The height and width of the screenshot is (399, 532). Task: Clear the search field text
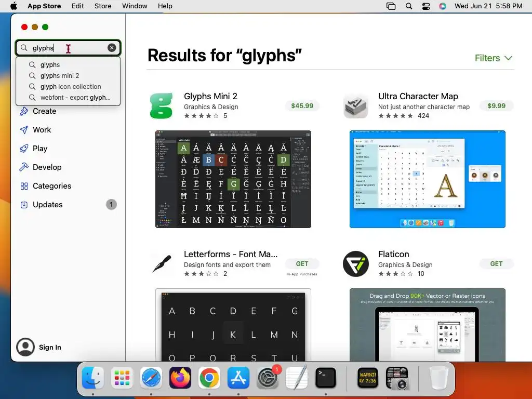point(112,48)
